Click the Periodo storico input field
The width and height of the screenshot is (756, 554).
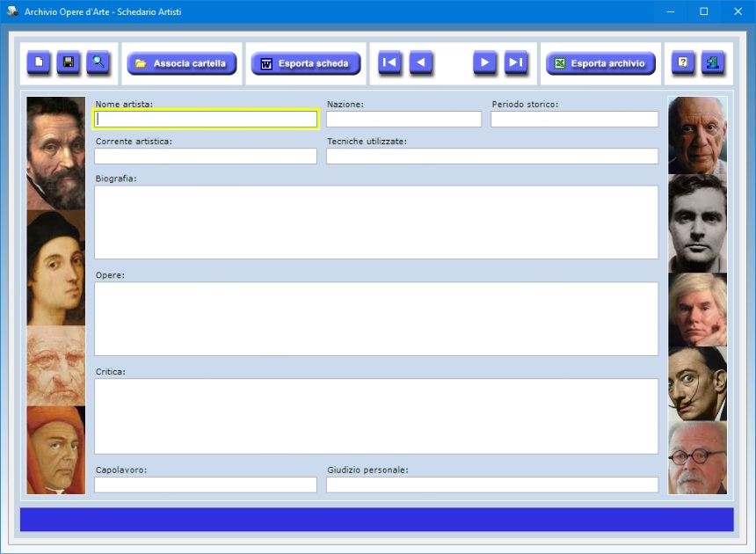coord(575,119)
